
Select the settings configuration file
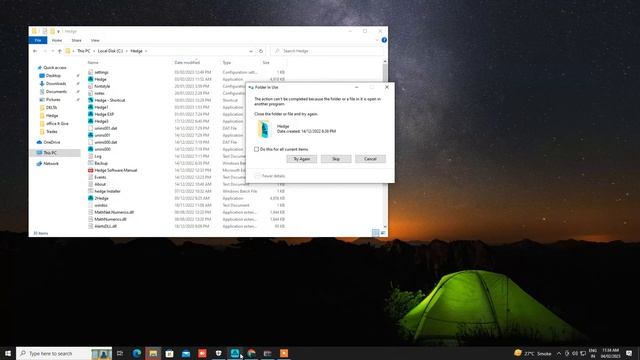click(x=101, y=72)
